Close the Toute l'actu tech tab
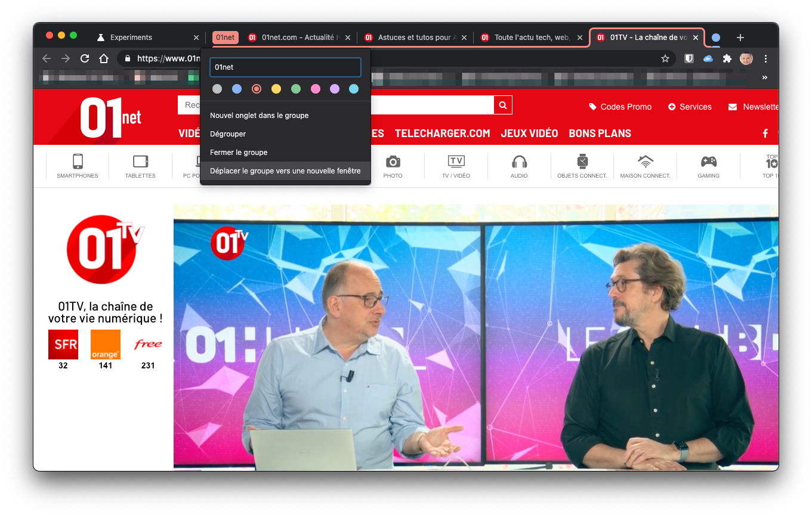 [580, 38]
